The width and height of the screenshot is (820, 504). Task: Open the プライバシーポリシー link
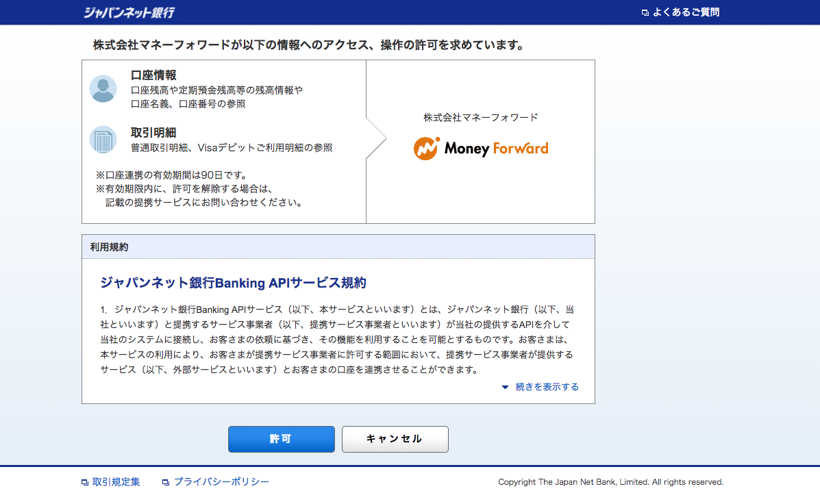[221, 482]
